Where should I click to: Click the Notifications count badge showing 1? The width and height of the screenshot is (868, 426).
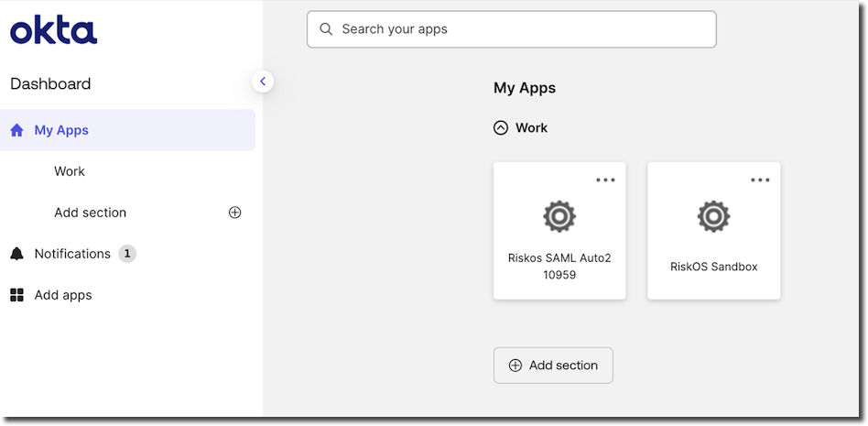click(127, 254)
